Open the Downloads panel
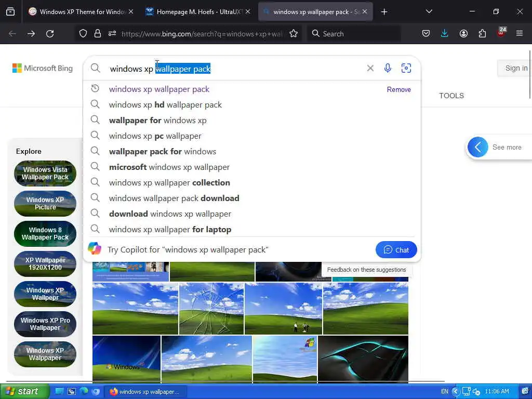Screen dimensions: 532x399 (445, 34)
